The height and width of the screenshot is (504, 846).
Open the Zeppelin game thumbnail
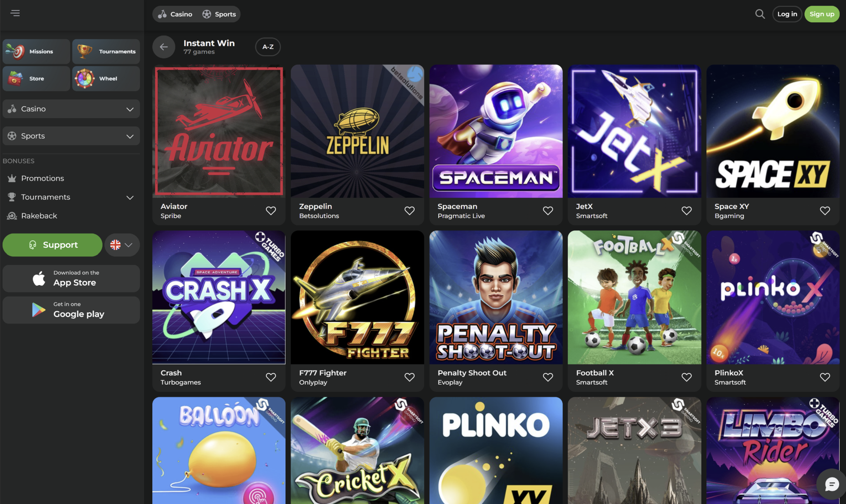(x=357, y=131)
